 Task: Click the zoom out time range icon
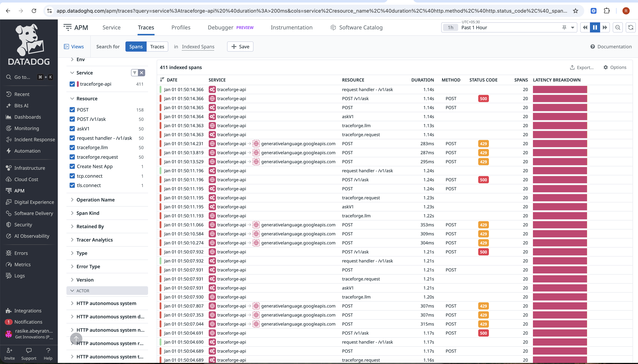(618, 27)
